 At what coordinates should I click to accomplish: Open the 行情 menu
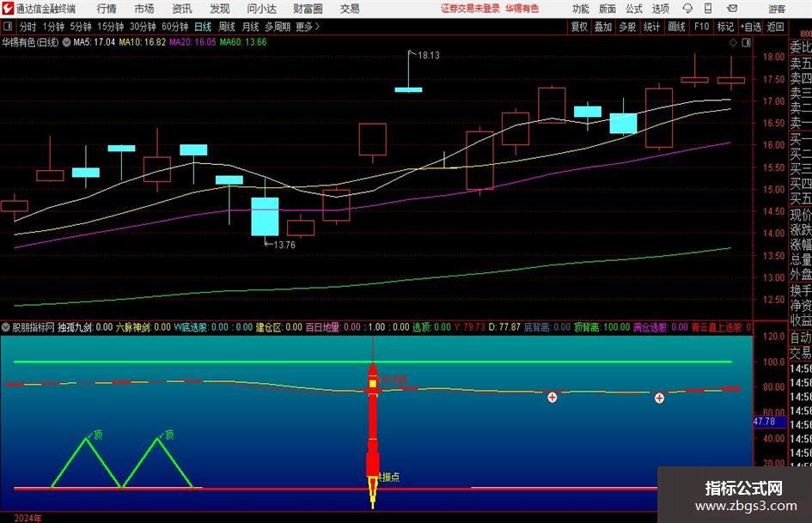[107, 9]
